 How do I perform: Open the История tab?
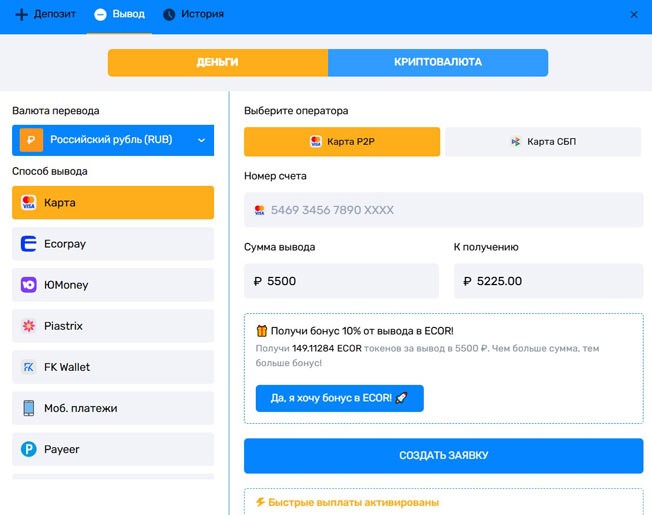point(193,15)
